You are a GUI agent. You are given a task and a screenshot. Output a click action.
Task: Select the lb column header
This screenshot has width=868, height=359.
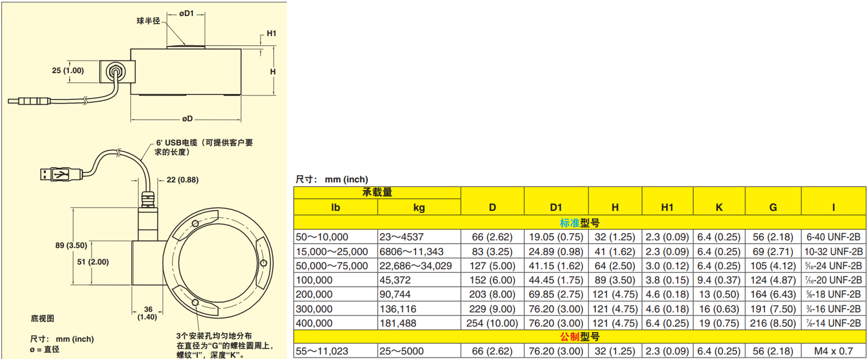[x=336, y=207]
